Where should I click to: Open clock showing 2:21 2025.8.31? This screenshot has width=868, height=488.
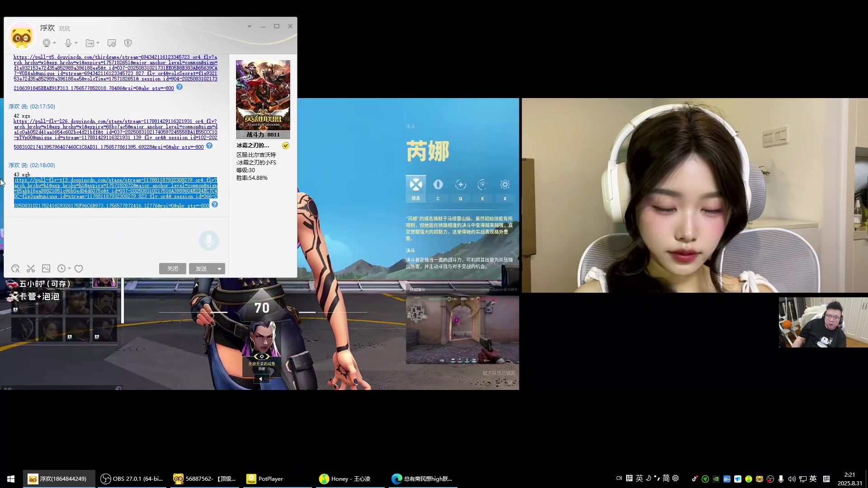[x=849, y=479]
